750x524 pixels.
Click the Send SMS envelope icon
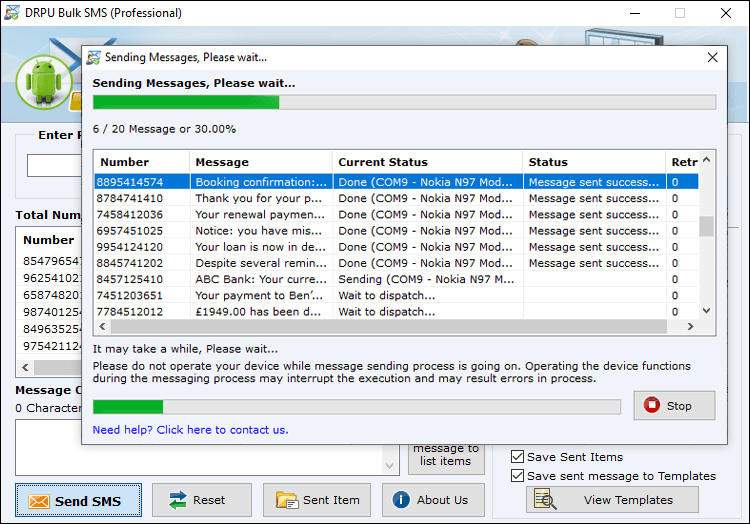pyautogui.click(x=39, y=501)
